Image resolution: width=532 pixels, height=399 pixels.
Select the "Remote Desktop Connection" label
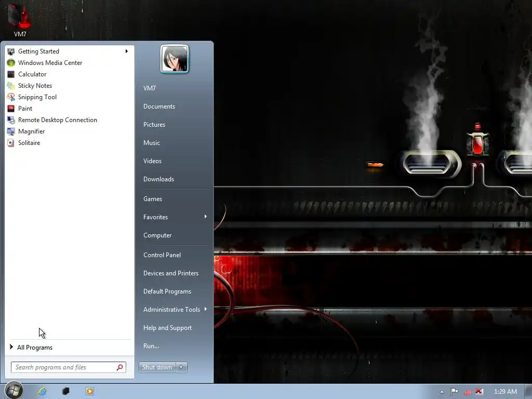point(57,120)
